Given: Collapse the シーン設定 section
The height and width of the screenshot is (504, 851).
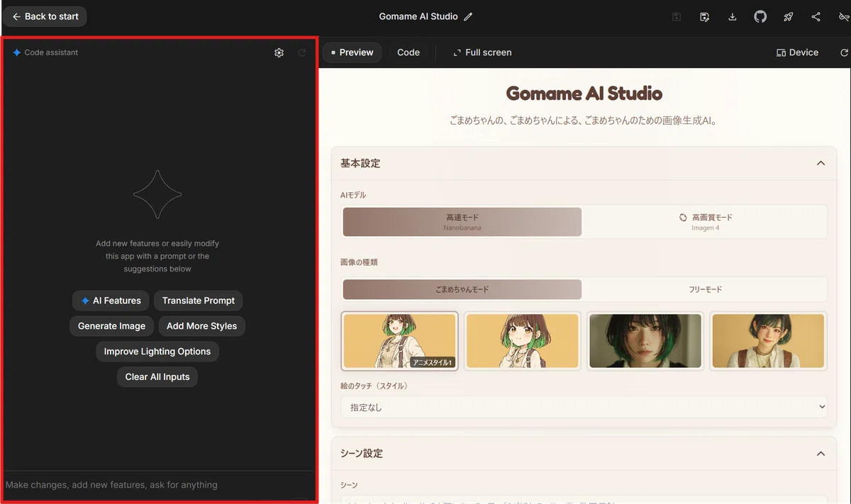Looking at the screenshot, I should (821, 454).
